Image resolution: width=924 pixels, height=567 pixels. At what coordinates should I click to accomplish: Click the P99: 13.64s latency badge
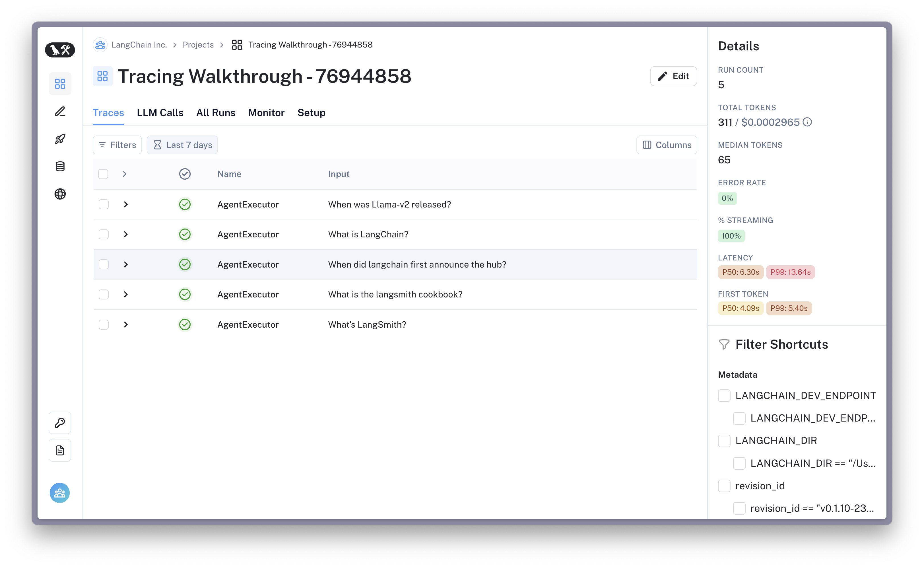pos(791,272)
